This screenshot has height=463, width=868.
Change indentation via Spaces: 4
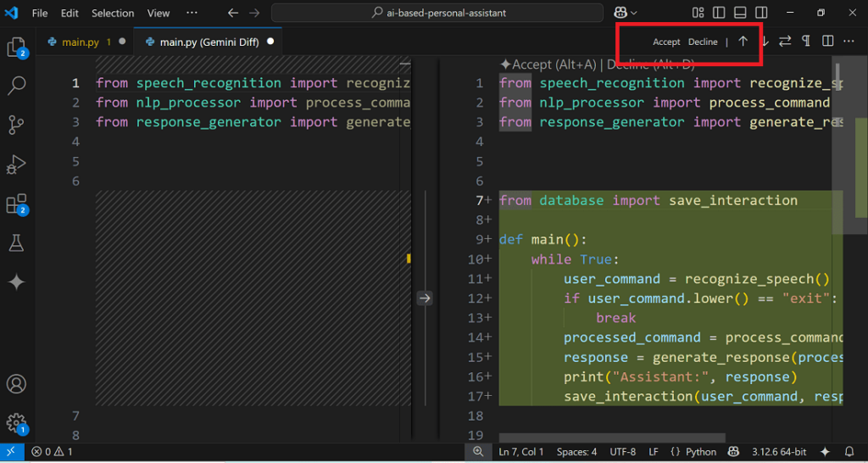click(576, 452)
